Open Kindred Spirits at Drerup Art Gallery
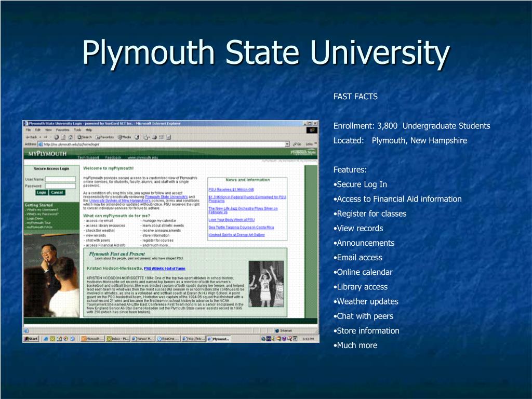This screenshot has width=532, height=399. click(x=236, y=235)
